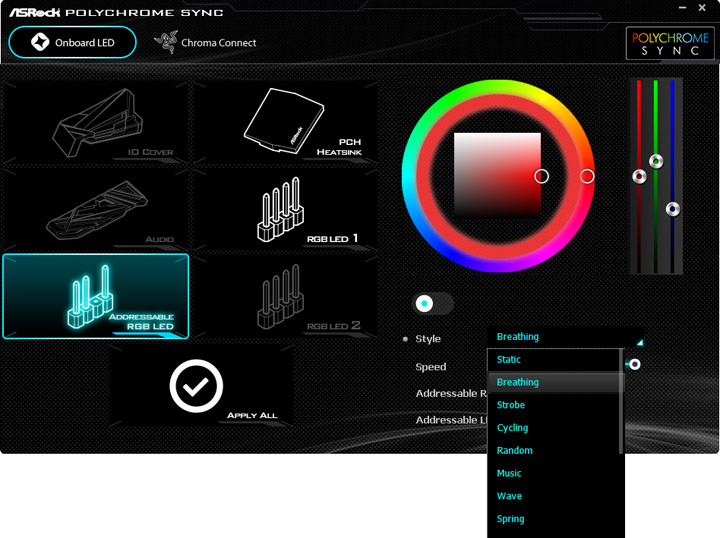Choose Spring from the style list

click(554, 519)
